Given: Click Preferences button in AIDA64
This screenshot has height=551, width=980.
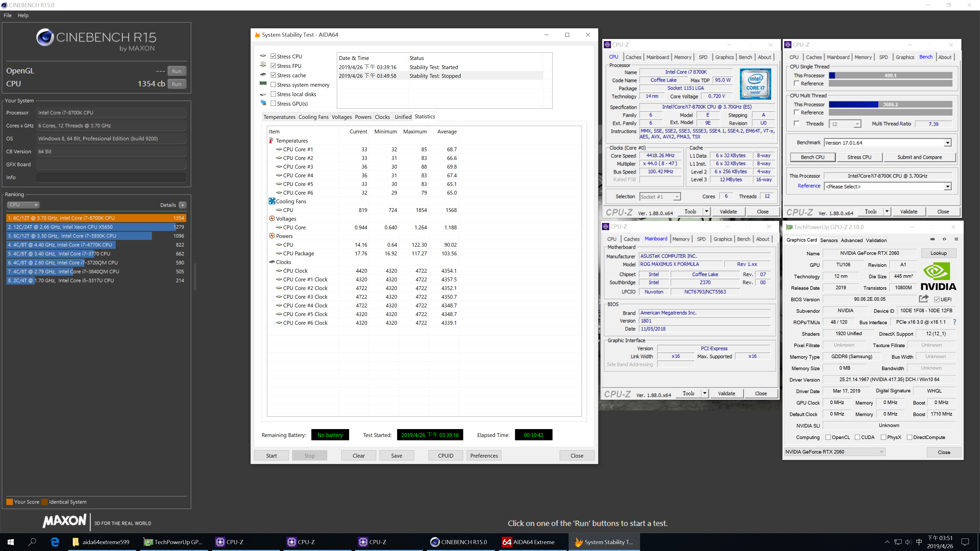Looking at the screenshot, I should 484,456.
